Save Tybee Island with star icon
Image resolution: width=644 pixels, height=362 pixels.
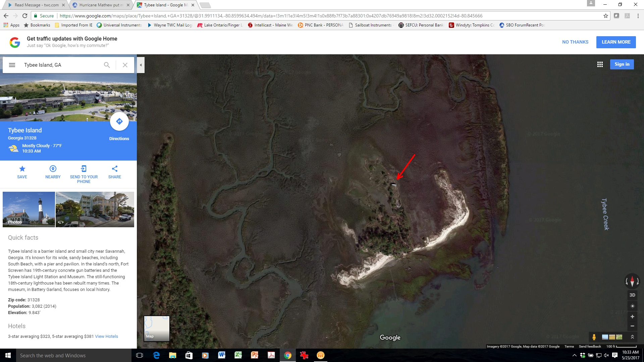[22, 172]
